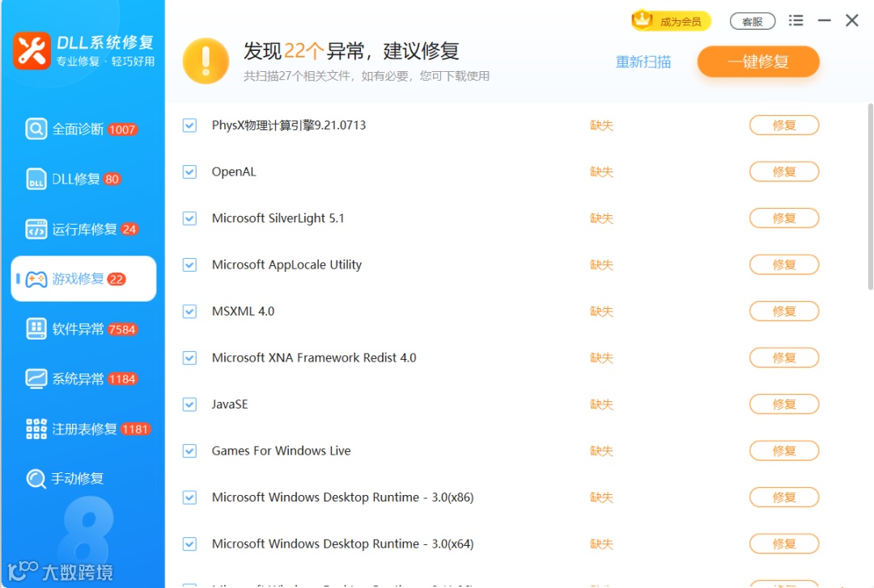The image size is (874, 588).
Task: Click the 系统异常 monitor icon
Action: pos(36,379)
